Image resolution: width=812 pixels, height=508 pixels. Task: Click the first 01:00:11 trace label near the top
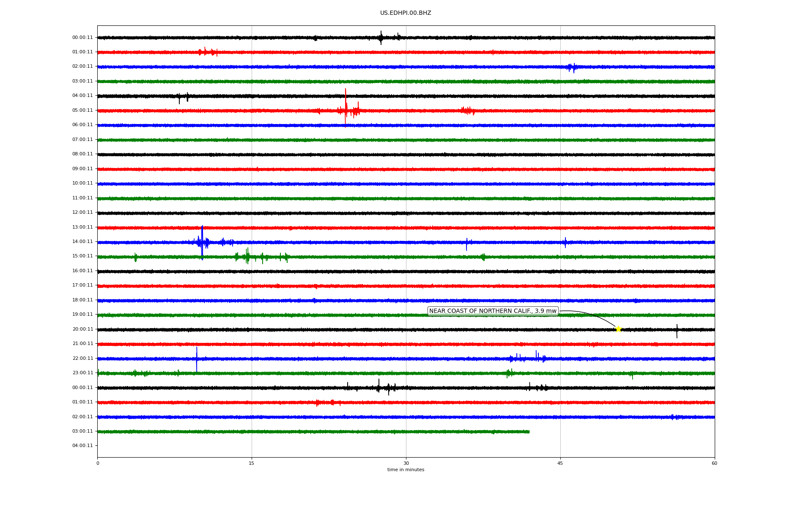82,52
